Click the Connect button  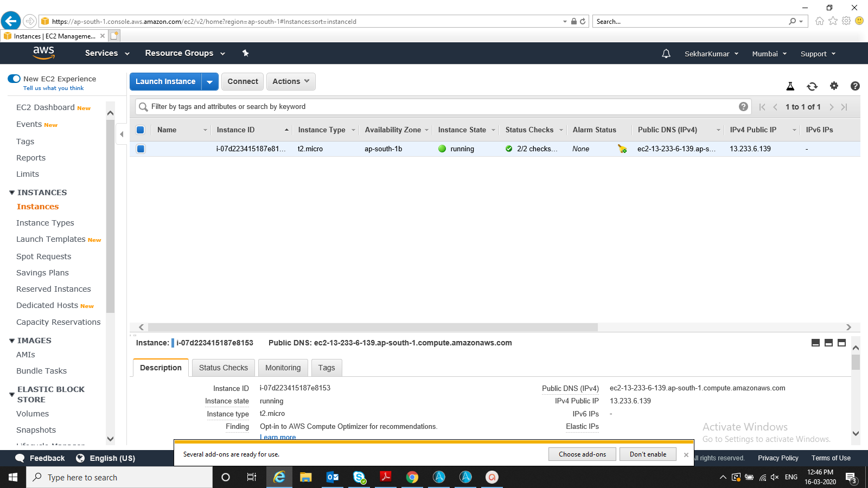242,81
